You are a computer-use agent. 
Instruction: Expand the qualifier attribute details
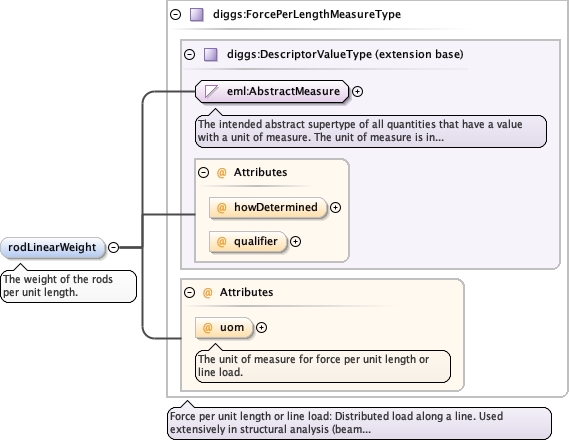tap(296, 242)
